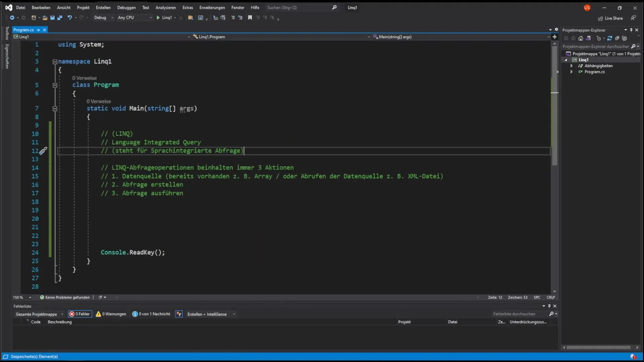Click the feedback icon beside Live Share

coord(633,18)
